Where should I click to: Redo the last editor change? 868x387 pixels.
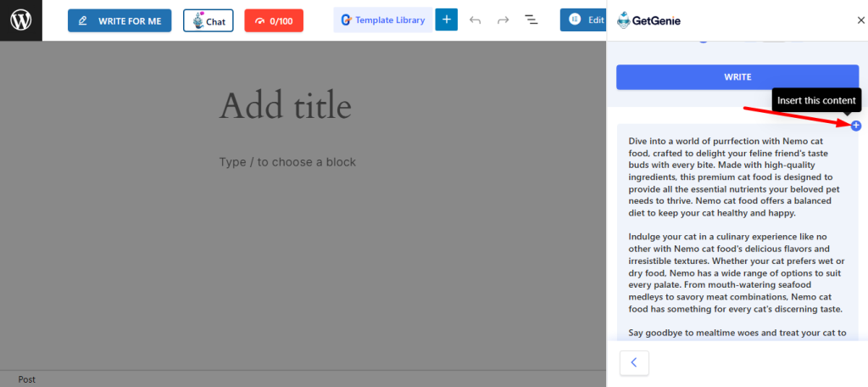503,20
